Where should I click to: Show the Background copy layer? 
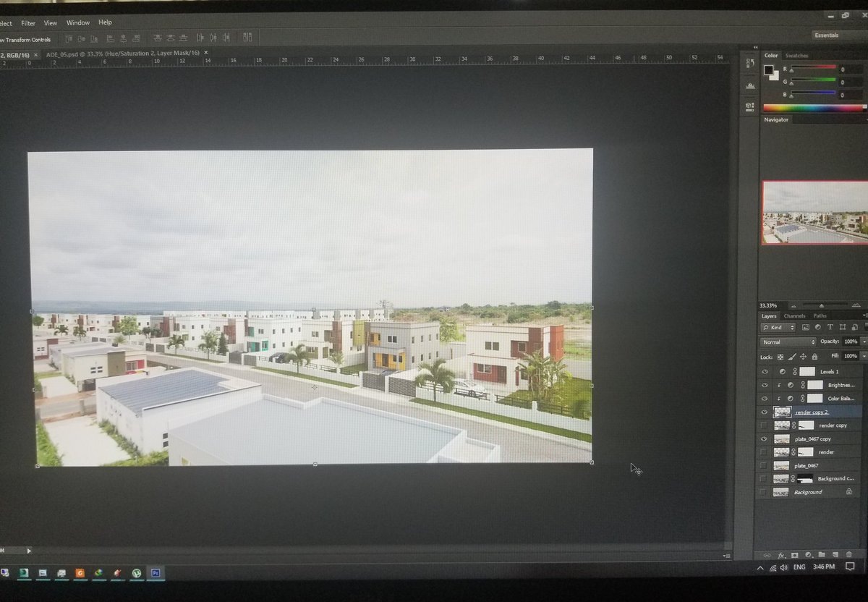tap(764, 478)
